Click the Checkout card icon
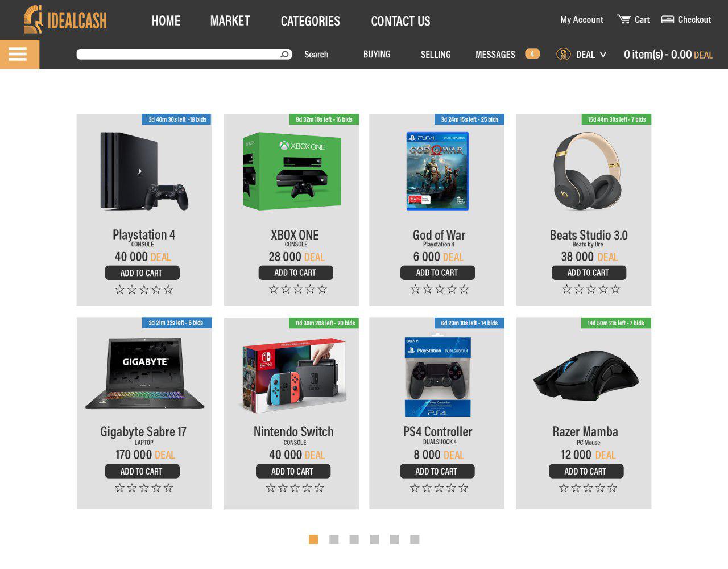The width and height of the screenshot is (728, 569). [667, 19]
